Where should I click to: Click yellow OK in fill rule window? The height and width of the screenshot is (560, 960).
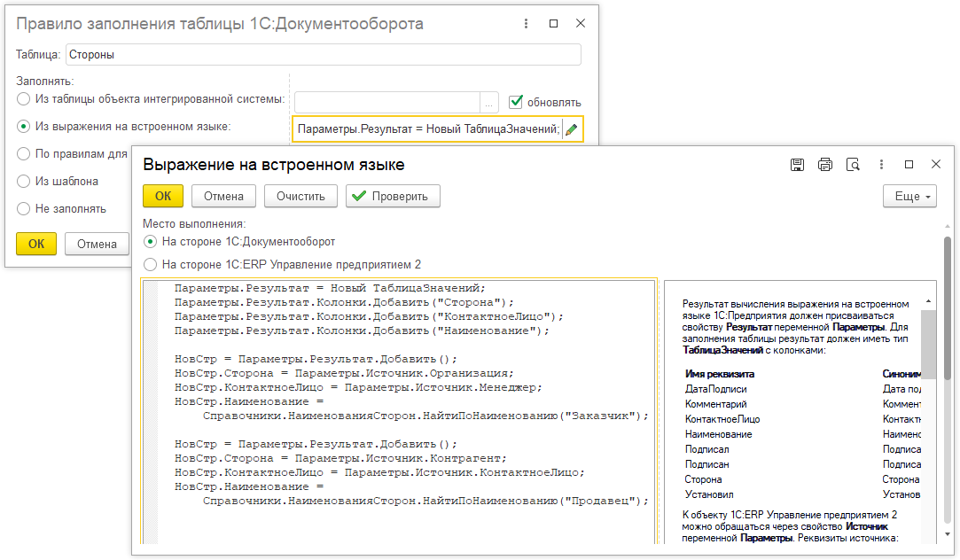point(36,244)
